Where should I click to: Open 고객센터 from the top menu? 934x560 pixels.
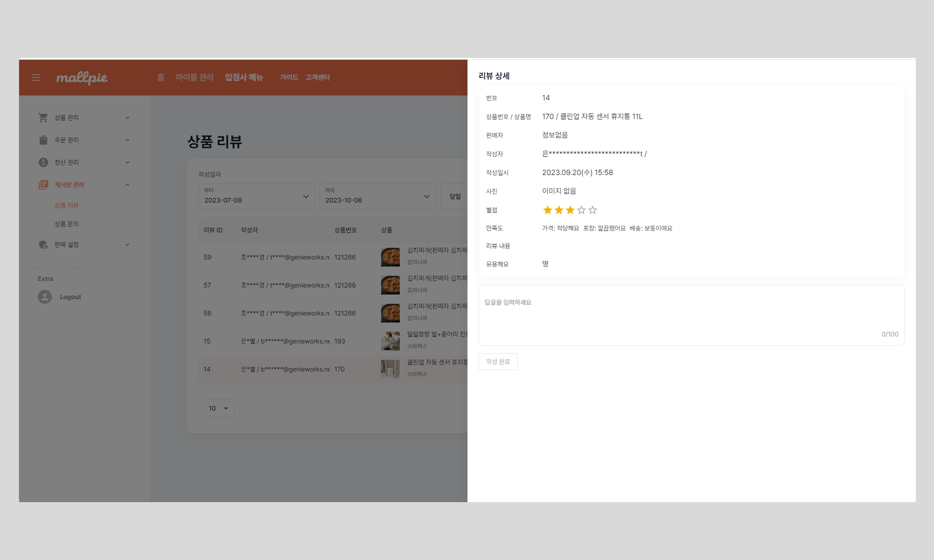[x=318, y=77]
